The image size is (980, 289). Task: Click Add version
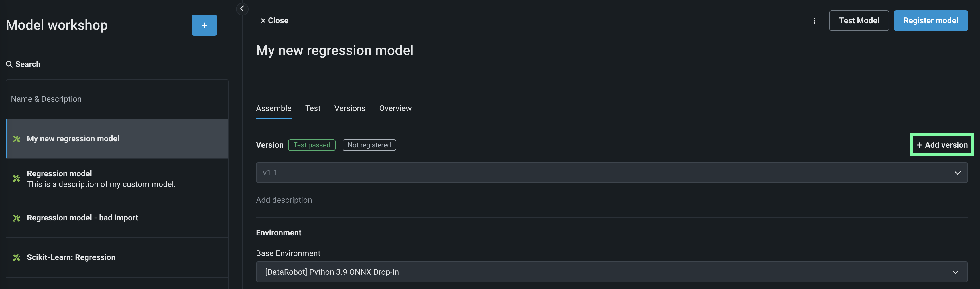(942, 145)
